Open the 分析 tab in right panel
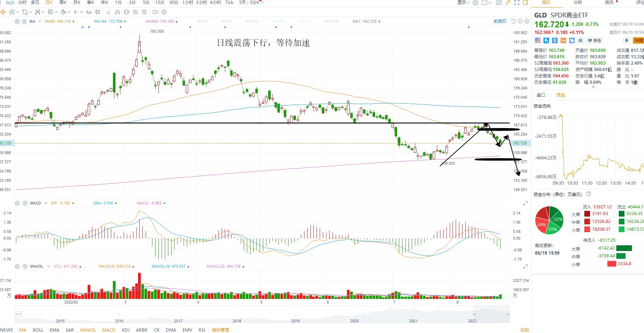This screenshot has width=644, height=333. pyautogui.click(x=578, y=2)
